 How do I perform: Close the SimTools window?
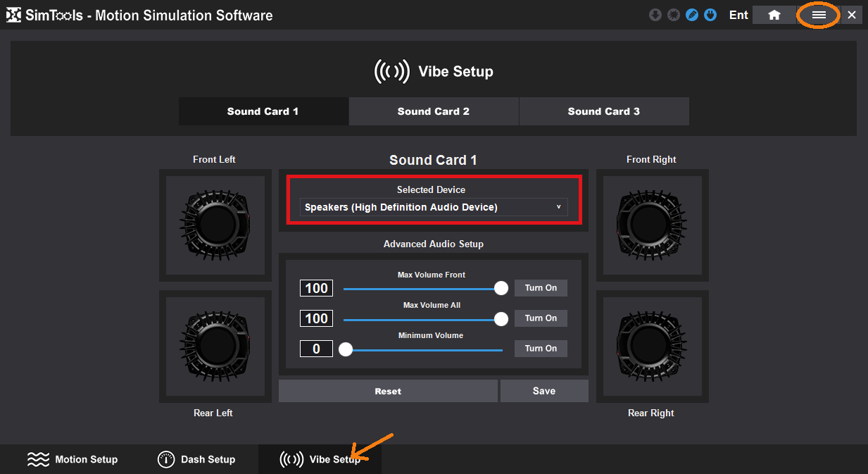852,15
